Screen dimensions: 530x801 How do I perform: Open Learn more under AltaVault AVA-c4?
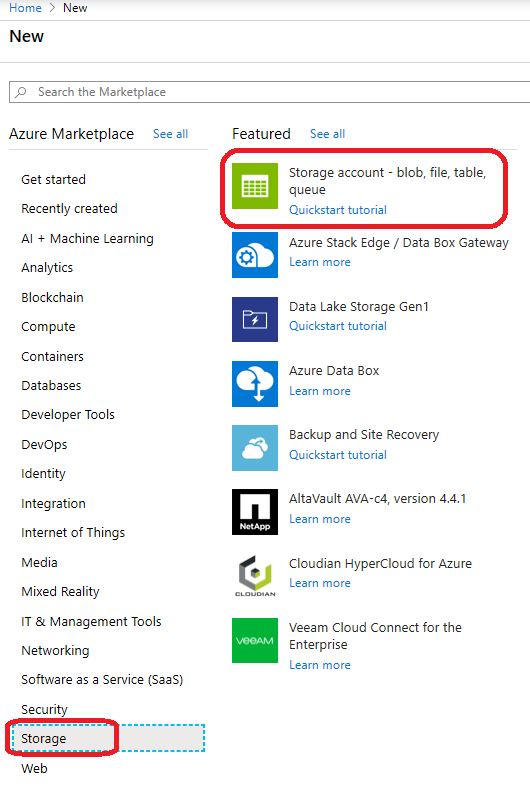320,519
